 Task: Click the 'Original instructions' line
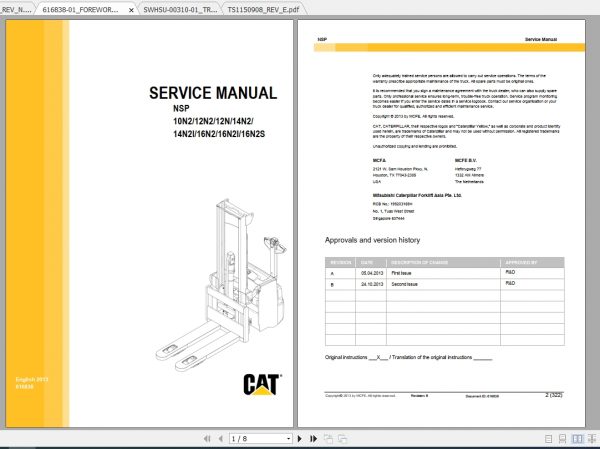click(x=408, y=357)
